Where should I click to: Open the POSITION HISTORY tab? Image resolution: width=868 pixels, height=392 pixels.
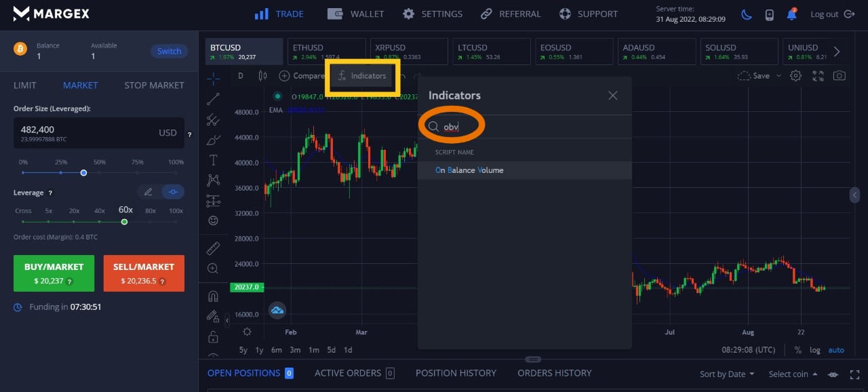tap(456, 373)
